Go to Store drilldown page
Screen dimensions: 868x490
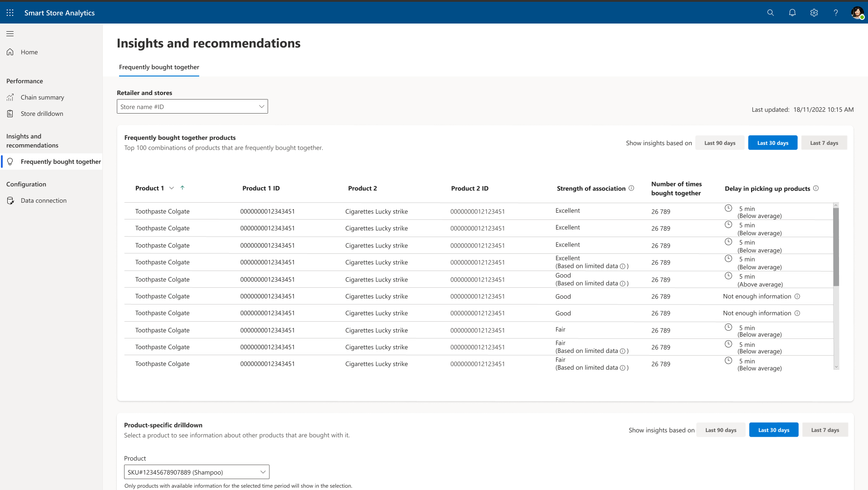[x=42, y=114]
